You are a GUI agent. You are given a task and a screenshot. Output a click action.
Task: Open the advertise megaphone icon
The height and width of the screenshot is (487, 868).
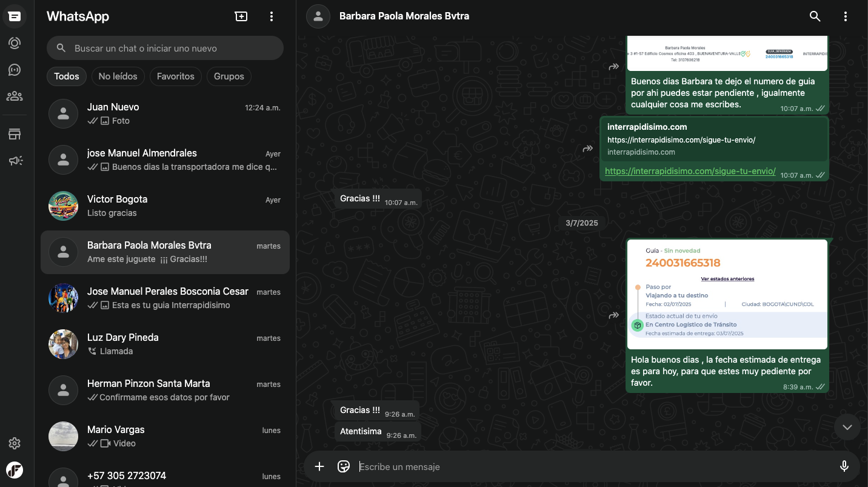click(x=15, y=161)
